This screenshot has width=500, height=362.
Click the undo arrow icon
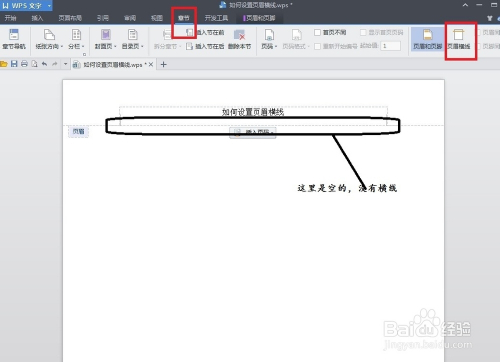click(44, 64)
